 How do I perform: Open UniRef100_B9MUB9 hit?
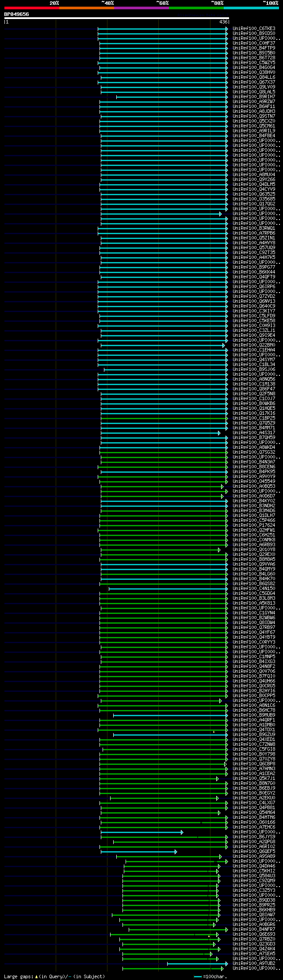point(254,715)
